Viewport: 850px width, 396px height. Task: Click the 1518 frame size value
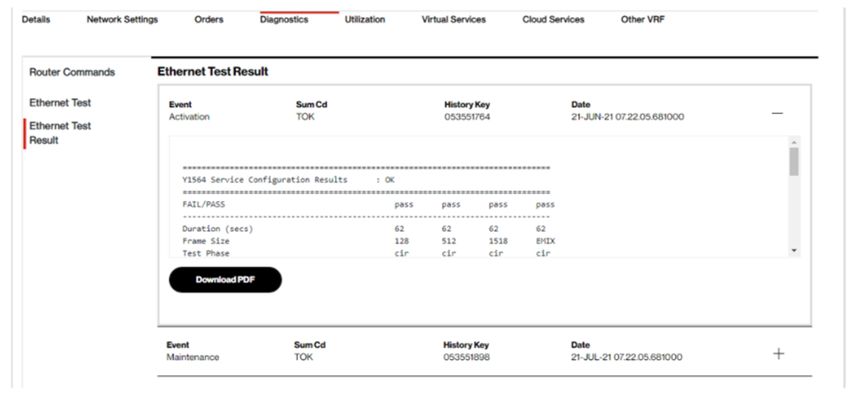[498, 241]
